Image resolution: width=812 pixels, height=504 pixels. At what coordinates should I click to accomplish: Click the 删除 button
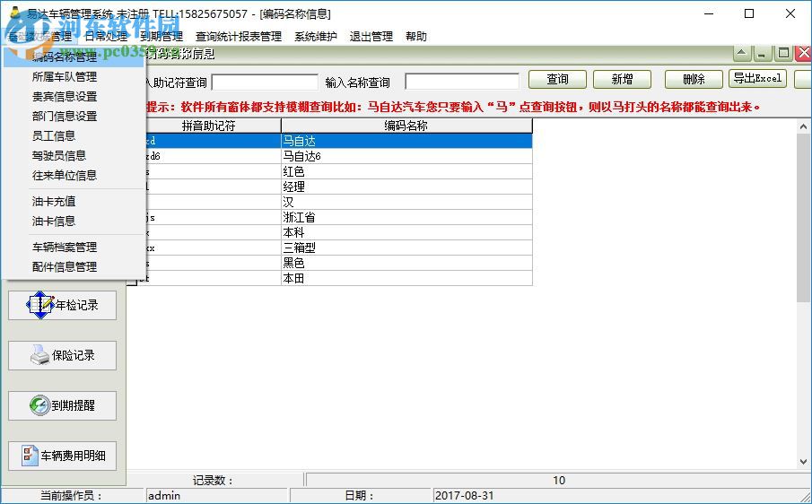tap(694, 79)
